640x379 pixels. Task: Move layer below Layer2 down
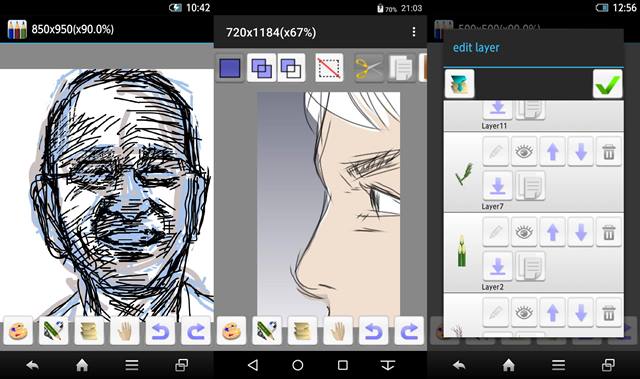(x=580, y=313)
